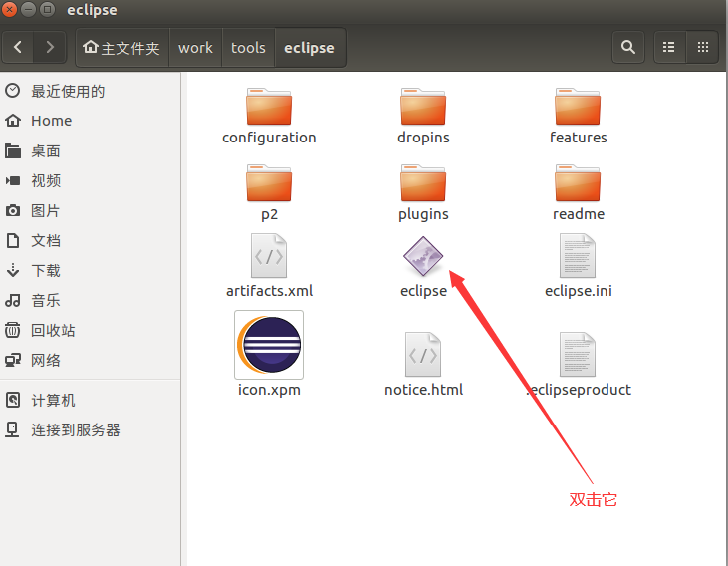Viewport: 728px width, 566px height.
Task: Open the configuration folder icon
Action: [269, 107]
